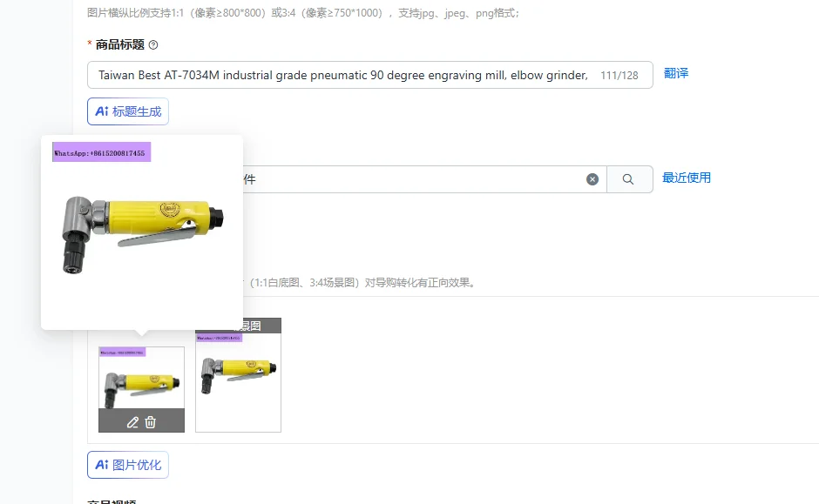Clear the category search field with the X icon
Screen dimensions: 819x504
tap(592, 179)
